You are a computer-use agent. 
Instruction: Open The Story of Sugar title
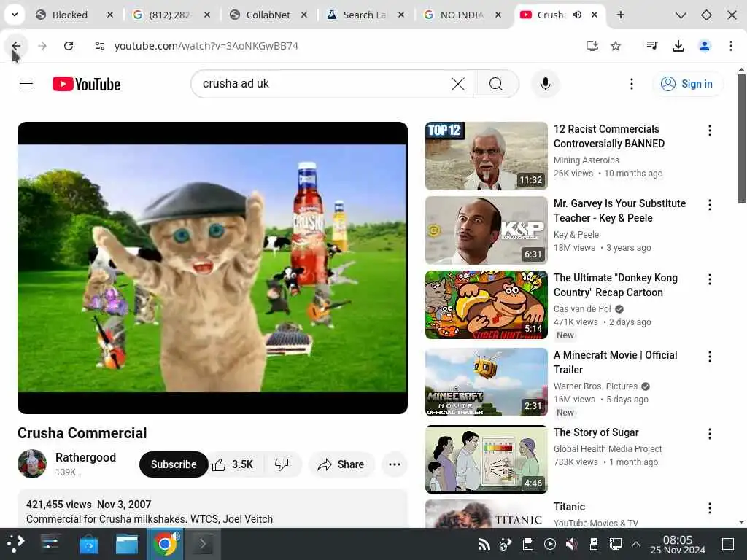(596, 432)
